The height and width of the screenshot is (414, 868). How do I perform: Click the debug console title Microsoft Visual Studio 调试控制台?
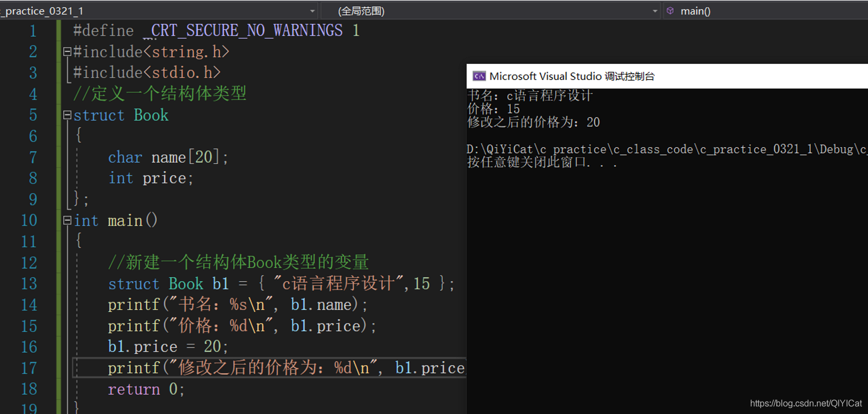point(572,76)
